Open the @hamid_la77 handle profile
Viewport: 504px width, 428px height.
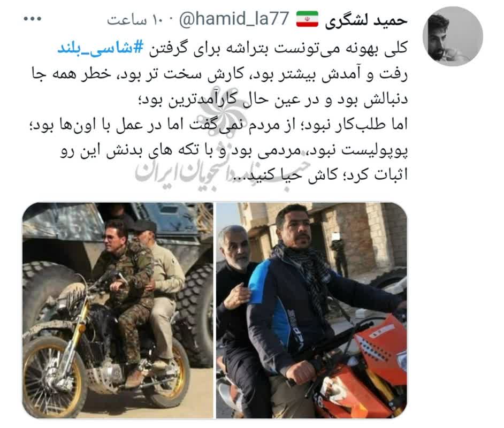point(234,19)
